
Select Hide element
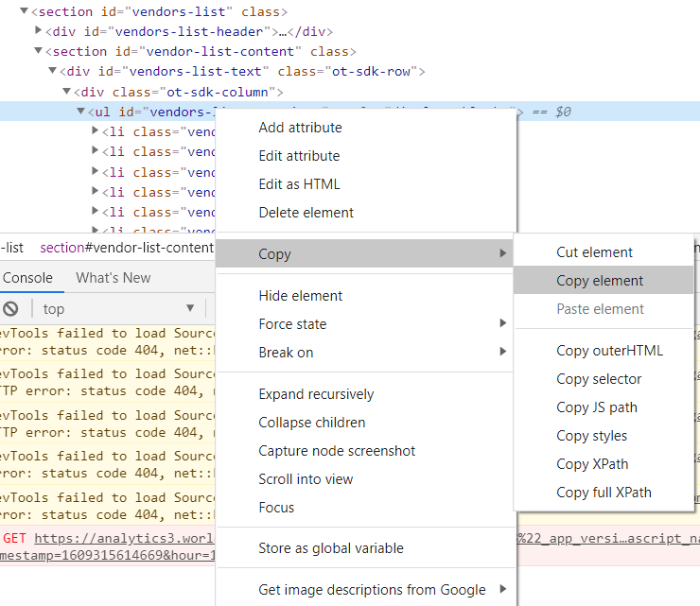coord(301,296)
